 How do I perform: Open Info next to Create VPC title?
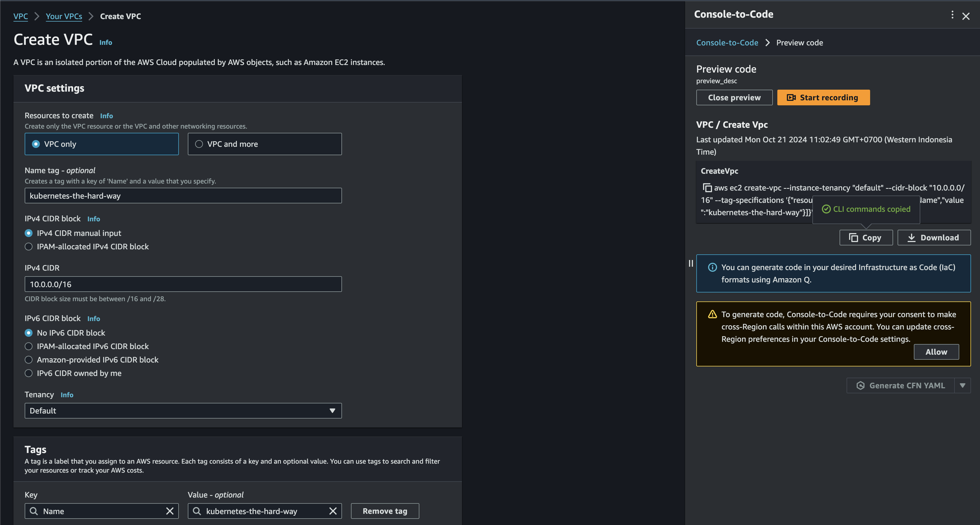106,43
